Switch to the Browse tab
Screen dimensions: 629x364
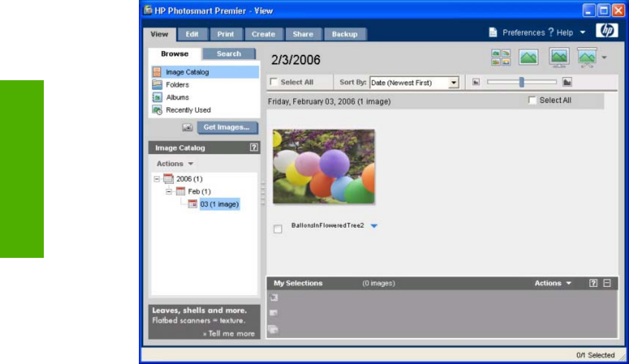(x=175, y=54)
